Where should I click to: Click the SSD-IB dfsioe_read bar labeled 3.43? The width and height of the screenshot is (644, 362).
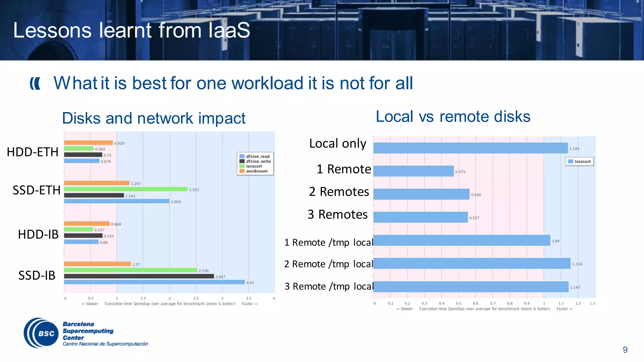point(154,282)
